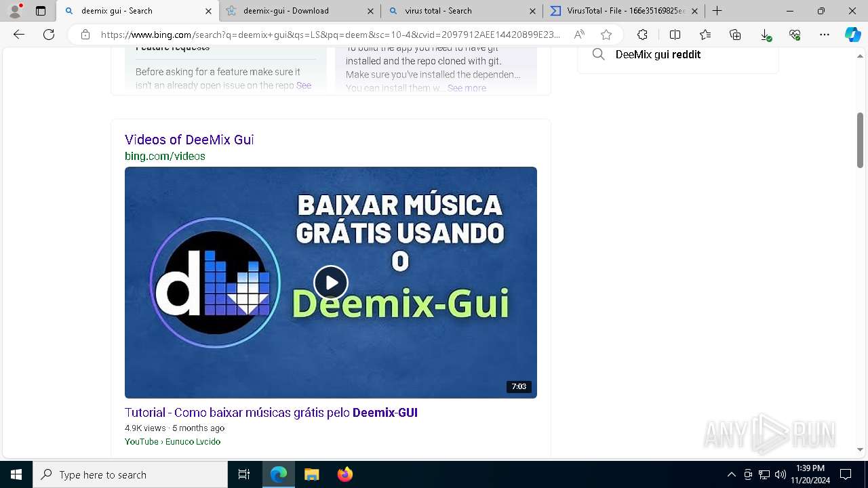This screenshot has height=488, width=868.
Task: Open the Baixar Música Grátis video thumbnail
Action: coord(331,283)
